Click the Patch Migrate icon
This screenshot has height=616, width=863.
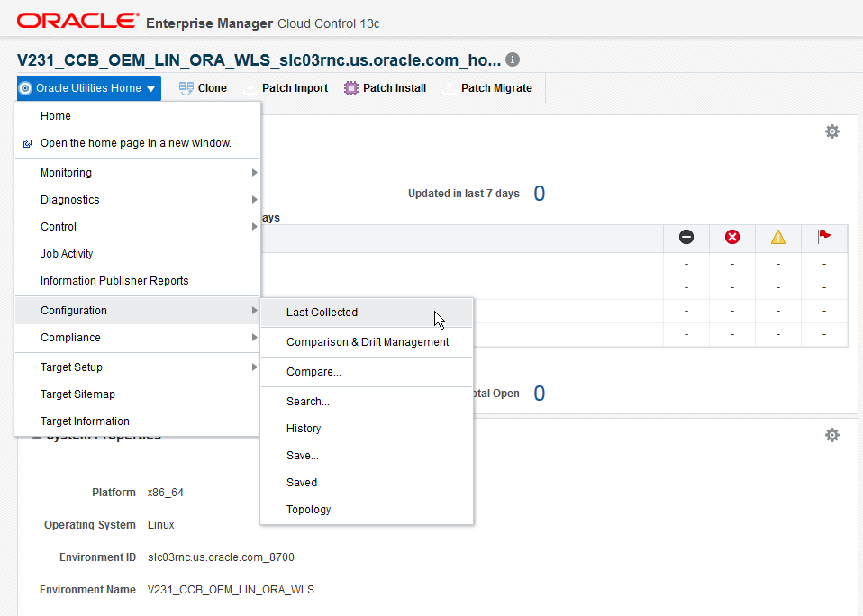point(450,88)
